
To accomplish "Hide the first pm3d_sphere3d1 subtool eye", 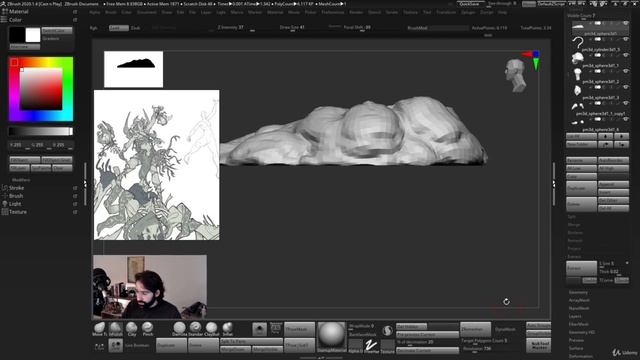I will click(626, 23).
